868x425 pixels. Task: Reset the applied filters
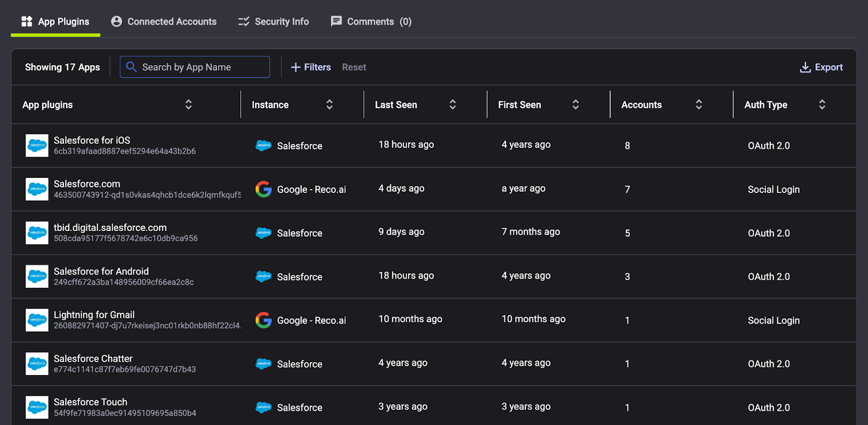click(x=354, y=67)
